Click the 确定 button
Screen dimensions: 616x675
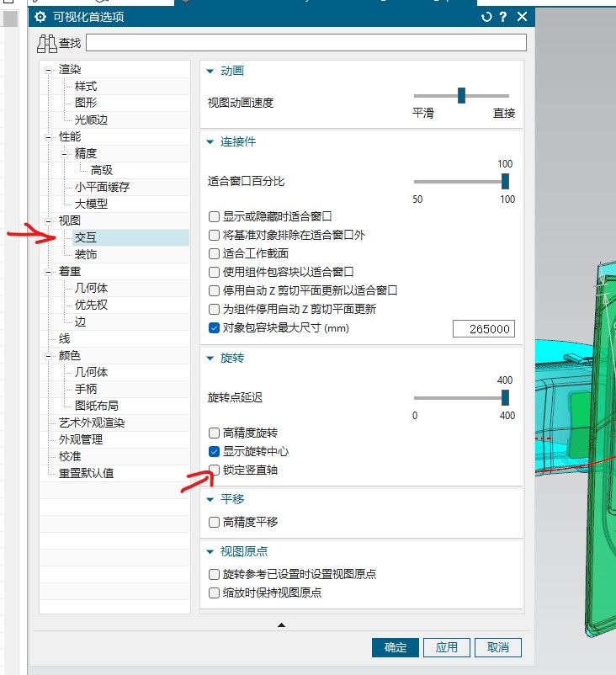[396, 647]
